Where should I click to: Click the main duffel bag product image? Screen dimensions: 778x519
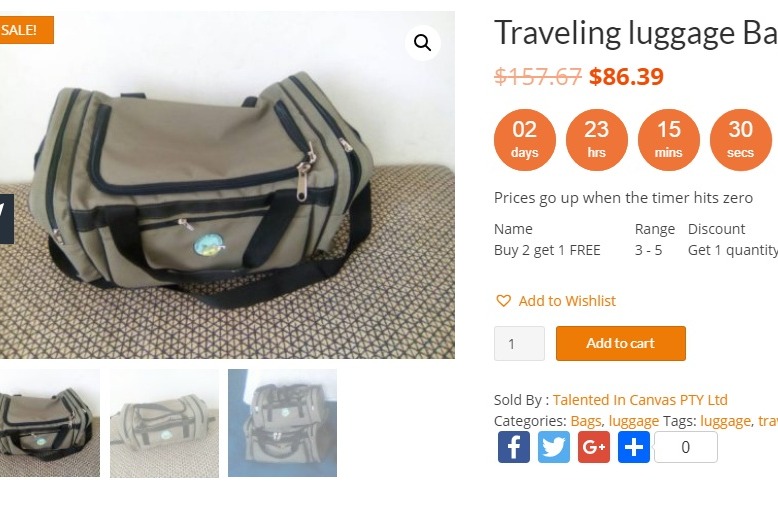click(x=227, y=185)
